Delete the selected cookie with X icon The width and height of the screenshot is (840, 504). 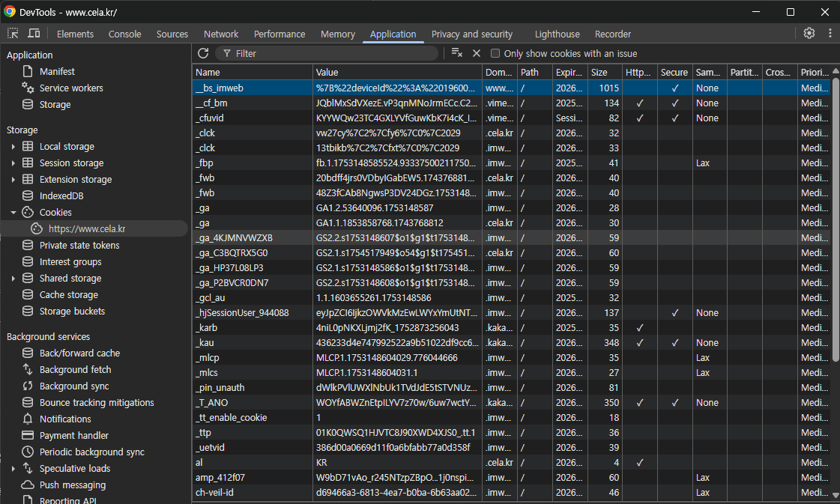476,53
